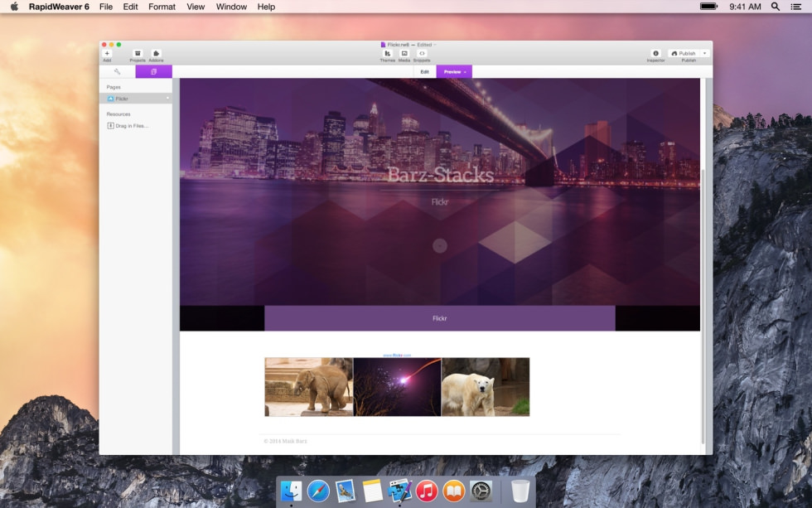
Task: Open the Mail stamp Dock icon
Action: 345,491
